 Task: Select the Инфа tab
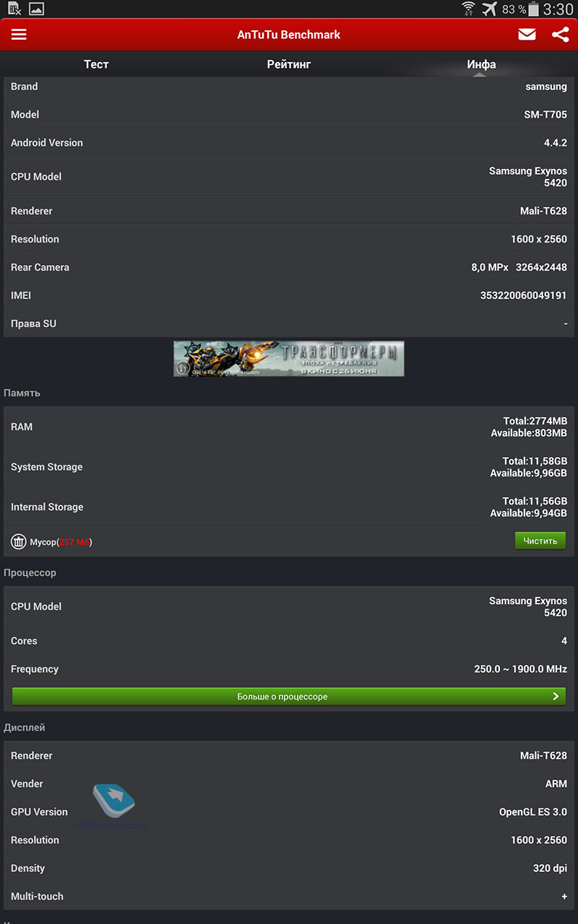481,64
